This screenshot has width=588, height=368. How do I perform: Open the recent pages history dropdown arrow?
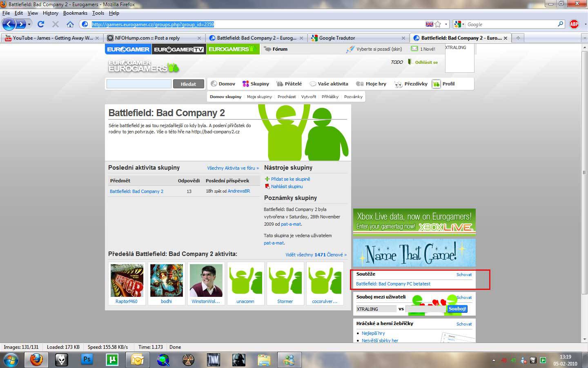29,25
